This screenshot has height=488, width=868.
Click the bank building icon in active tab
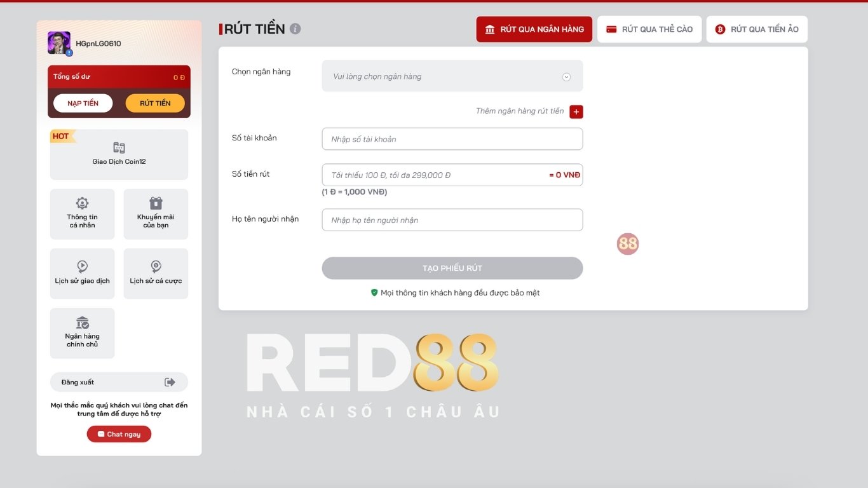[x=490, y=29]
